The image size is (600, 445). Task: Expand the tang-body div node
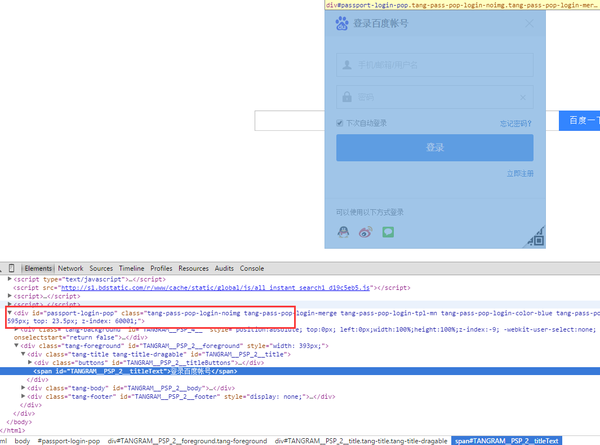click(x=23, y=388)
